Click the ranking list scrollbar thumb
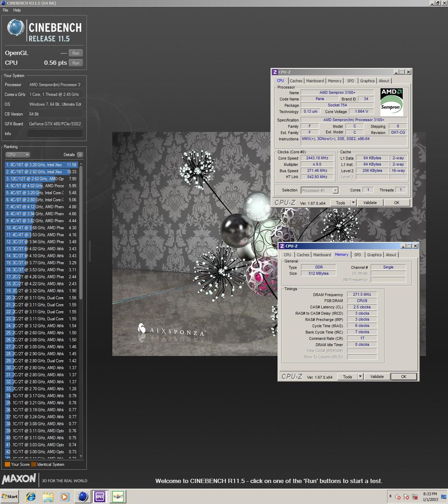 click(81, 233)
